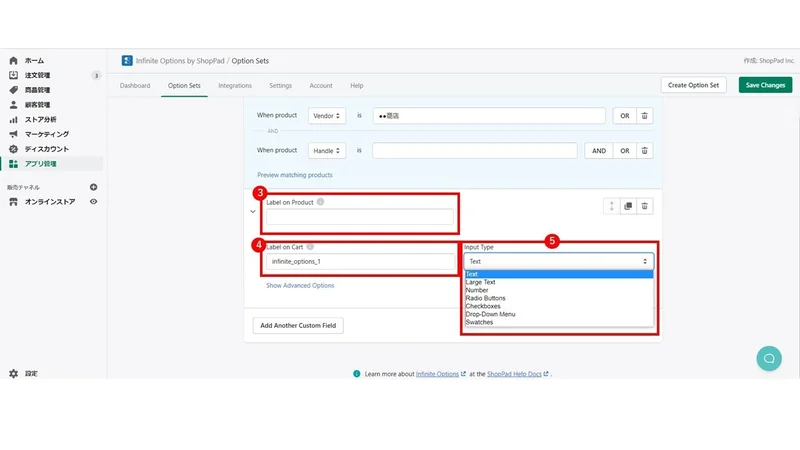Click the Save Changes button

[765, 85]
